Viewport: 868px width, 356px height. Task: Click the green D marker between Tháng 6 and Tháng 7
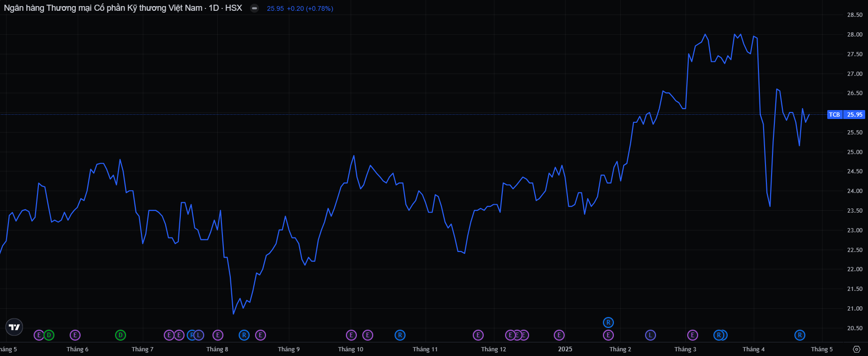click(120, 335)
